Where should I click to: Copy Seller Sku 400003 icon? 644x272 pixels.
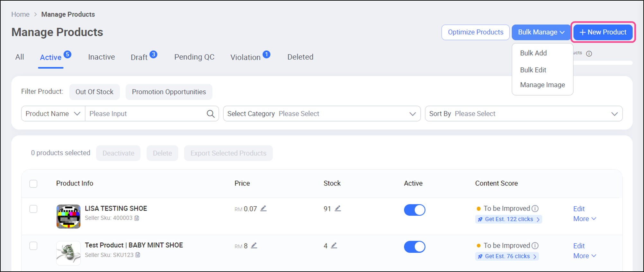[x=137, y=218]
